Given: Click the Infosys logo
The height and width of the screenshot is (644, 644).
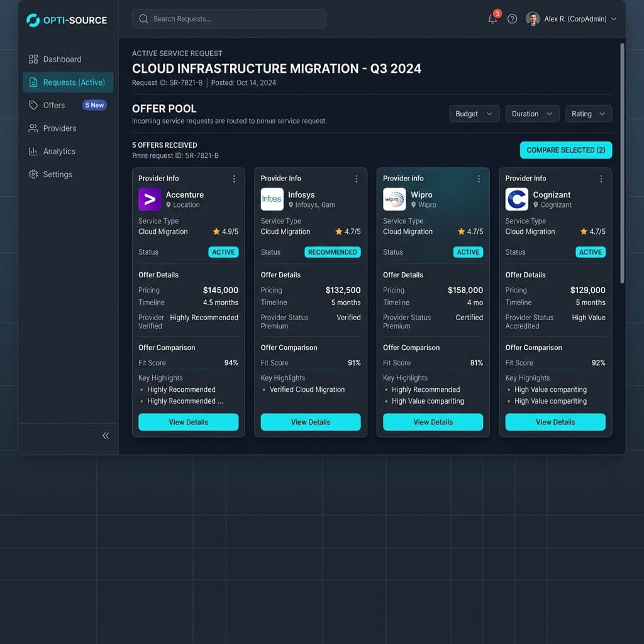Looking at the screenshot, I should pyautogui.click(x=272, y=199).
